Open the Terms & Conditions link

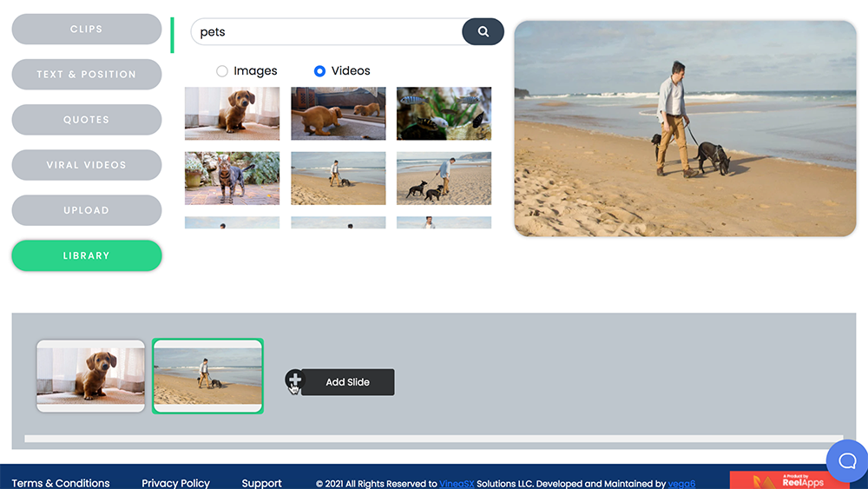pyautogui.click(x=61, y=483)
